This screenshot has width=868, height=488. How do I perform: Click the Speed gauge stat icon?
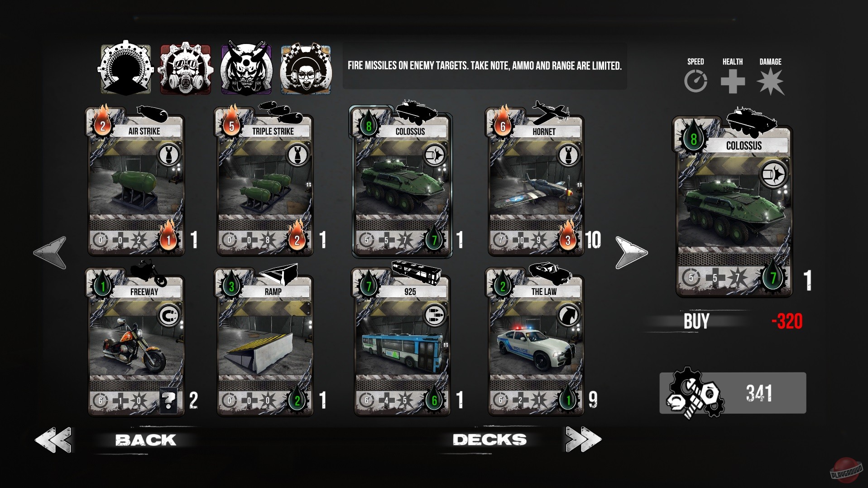point(695,82)
